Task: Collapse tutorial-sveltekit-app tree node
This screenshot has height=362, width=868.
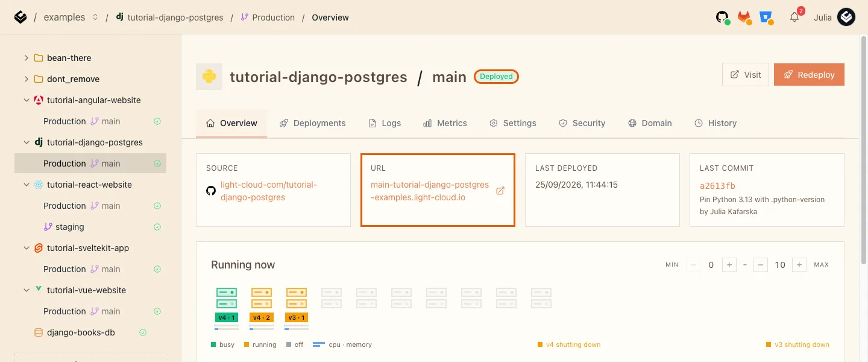Action: (26, 248)
